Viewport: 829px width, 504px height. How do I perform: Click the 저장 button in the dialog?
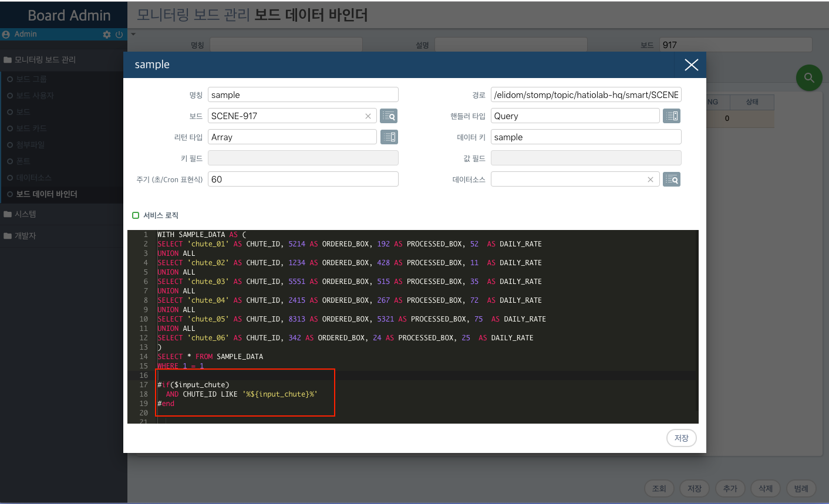coord(681,438)
